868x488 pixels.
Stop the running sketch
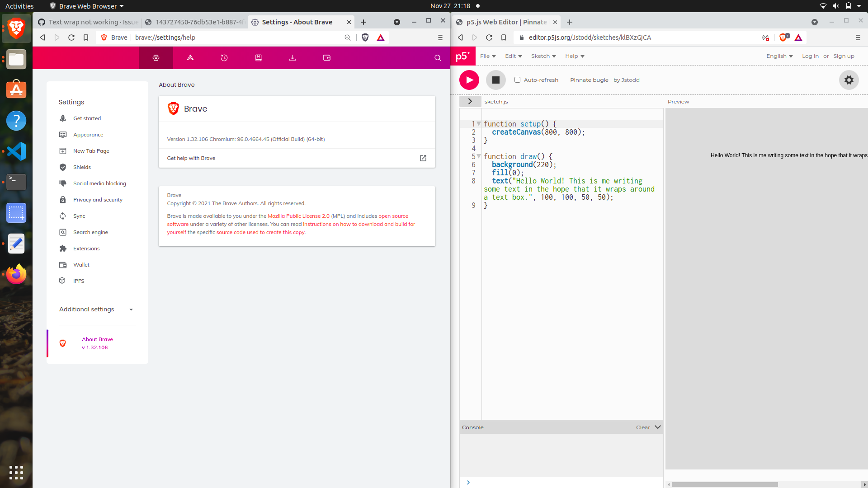point(495,80)
